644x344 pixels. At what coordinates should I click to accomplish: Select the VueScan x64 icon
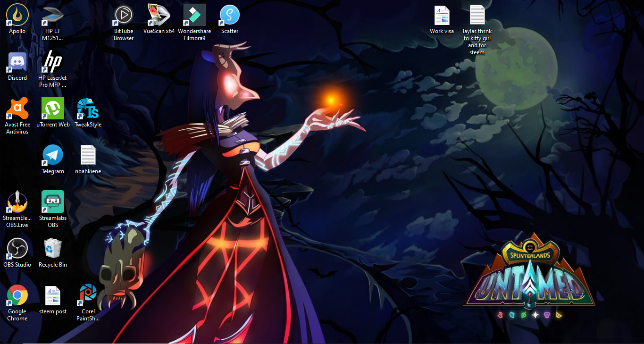pos(159,15)
